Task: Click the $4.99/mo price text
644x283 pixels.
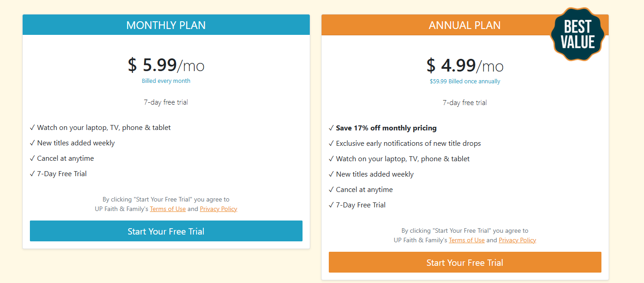Action: pyautogui.click(x=465, y=66)
